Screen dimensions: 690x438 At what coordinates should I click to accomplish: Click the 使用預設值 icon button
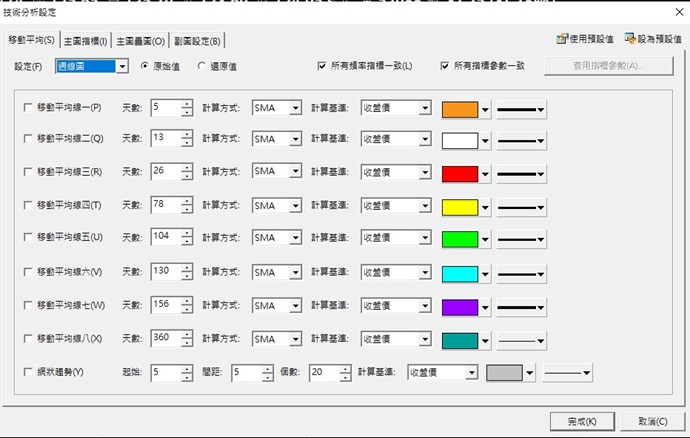tap(584, 39)
